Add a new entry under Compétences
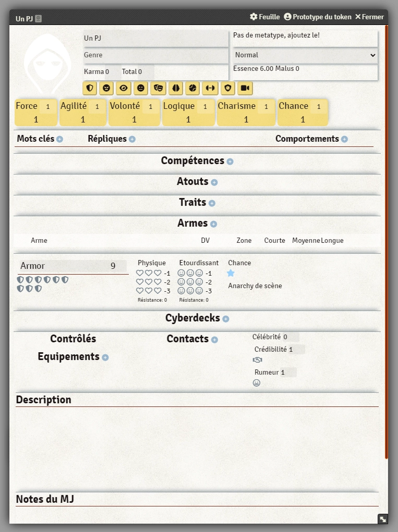The height and width of the screenshot is (532, 398). coord(230,162)
